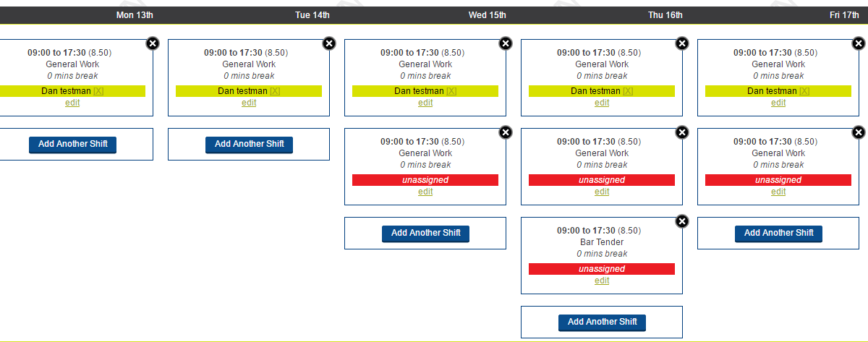This screenshot has height=342, width=868.
Task: Click Dan testman name on Friday shift
Action: pos(773,91)
